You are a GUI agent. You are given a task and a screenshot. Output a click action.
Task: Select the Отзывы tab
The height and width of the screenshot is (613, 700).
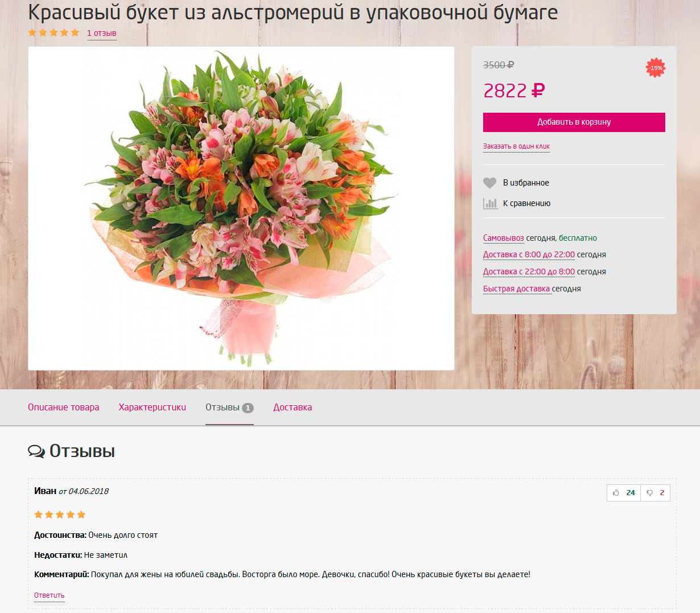tap(229, 408)
